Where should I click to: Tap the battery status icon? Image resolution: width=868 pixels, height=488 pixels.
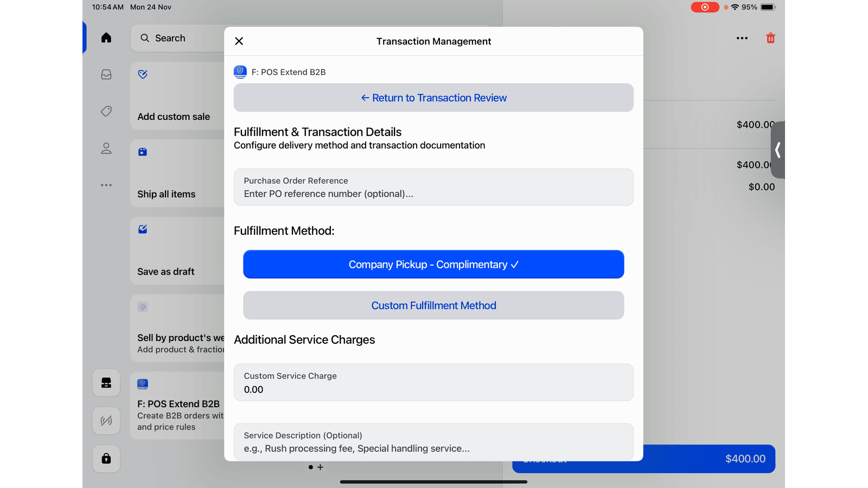coord(768,7)
